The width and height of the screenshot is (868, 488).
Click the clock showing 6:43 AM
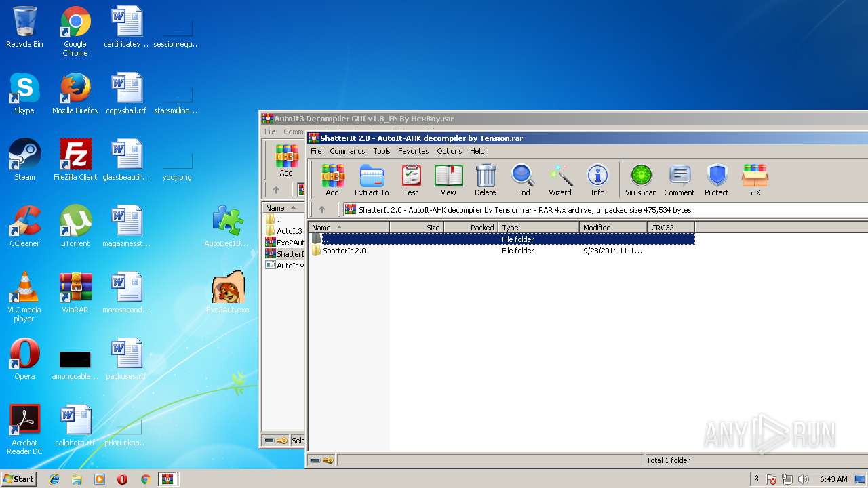[x=833, y=479]
